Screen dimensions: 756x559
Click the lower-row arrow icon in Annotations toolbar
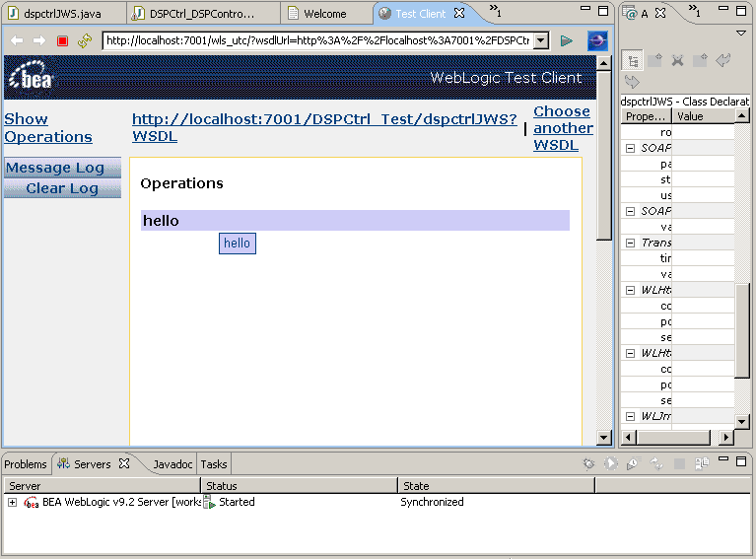[632, 82]
